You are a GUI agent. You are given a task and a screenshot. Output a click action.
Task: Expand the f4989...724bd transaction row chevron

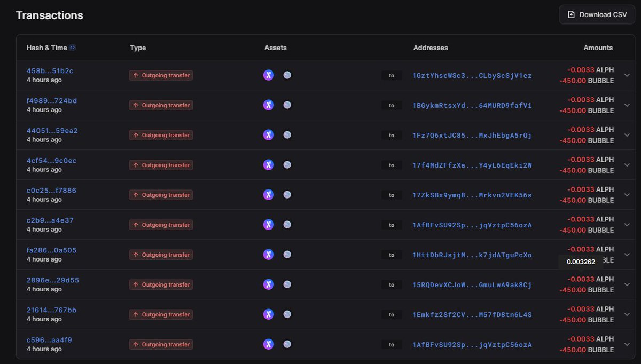click(x=627, y=105)
